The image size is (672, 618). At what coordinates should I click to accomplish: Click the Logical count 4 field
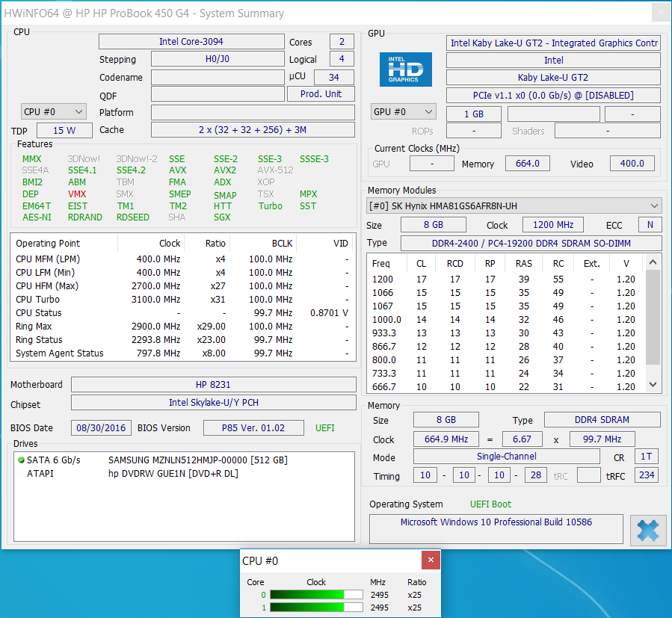tap(342, 59)
